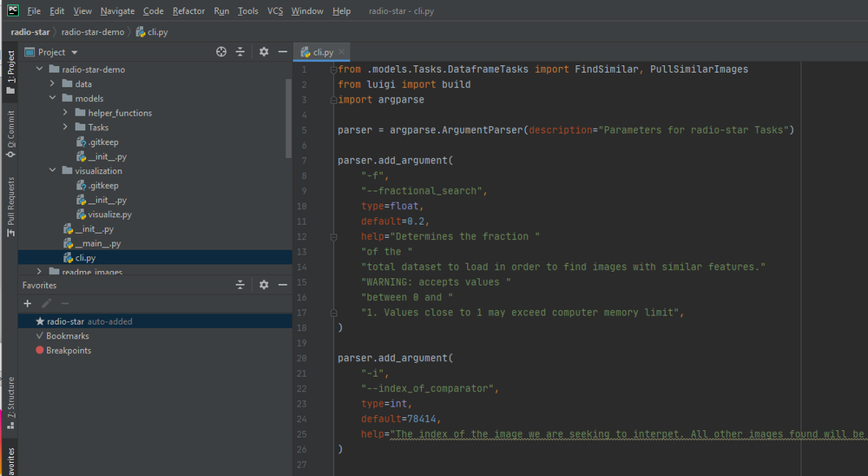Expand the readme_images folder
Screen dimensions: 868x476
tap(39, 272)
